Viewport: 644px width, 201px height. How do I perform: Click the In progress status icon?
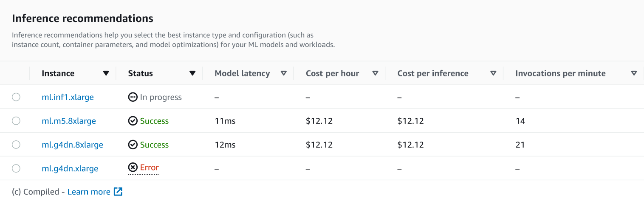[133, 97]
